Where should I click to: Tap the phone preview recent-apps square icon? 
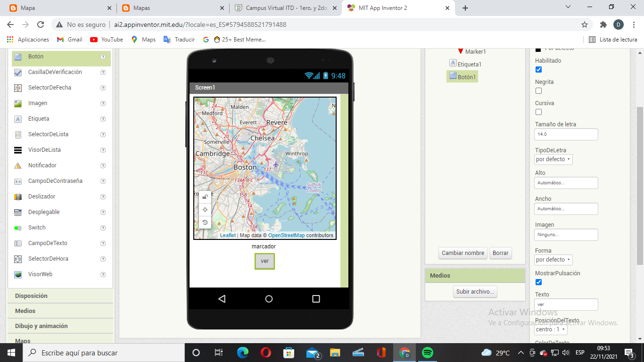tap(316, 299)
